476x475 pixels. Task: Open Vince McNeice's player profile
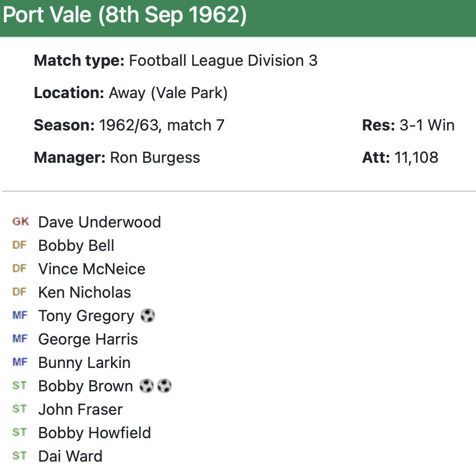[91, 269]
